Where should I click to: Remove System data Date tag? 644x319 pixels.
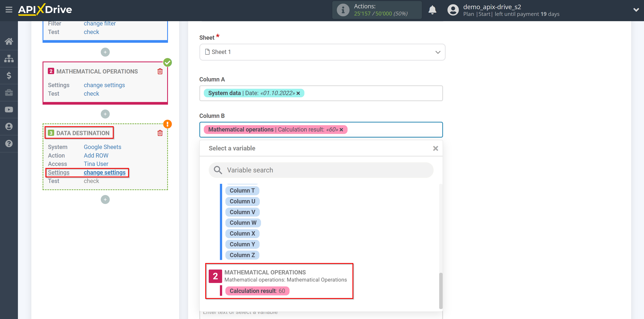coord(298,93)
